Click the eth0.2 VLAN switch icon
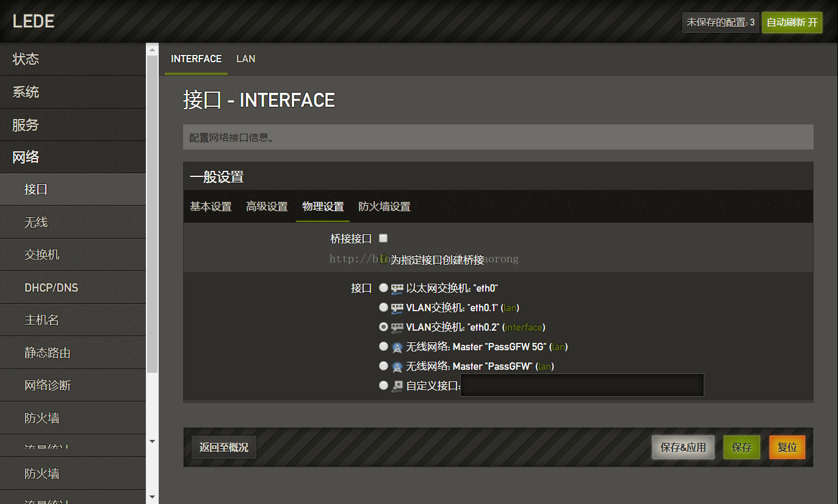Viewport: 838px width, 504px height. [397, 327]
